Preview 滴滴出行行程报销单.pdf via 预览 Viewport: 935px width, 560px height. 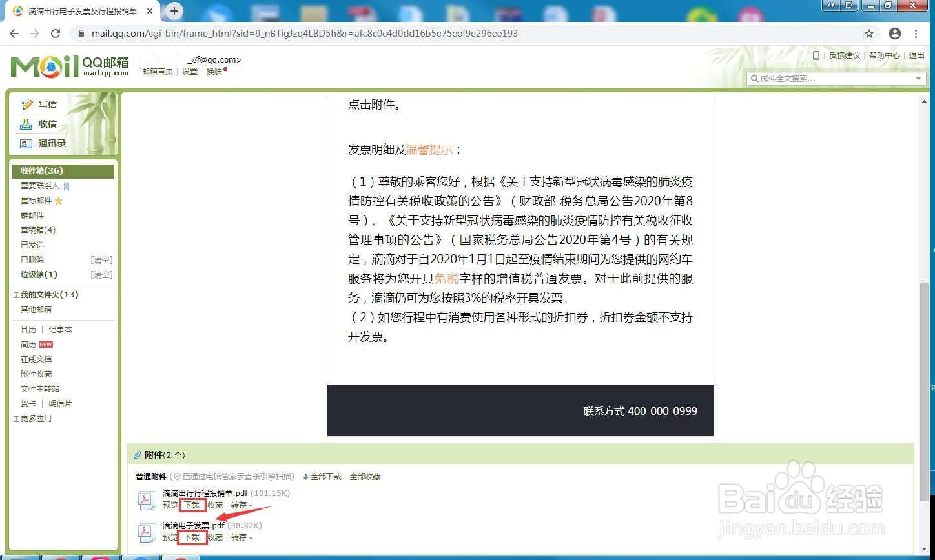(x=170, y=505)
